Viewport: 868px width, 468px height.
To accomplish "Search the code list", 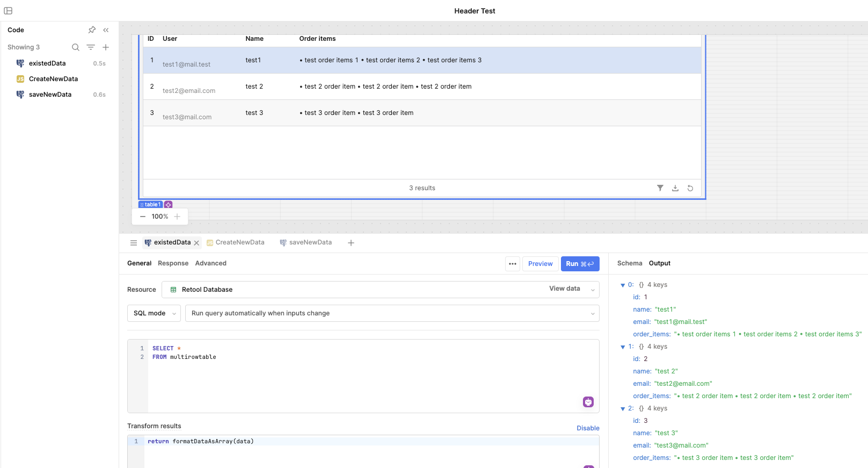I will (76, 47).
